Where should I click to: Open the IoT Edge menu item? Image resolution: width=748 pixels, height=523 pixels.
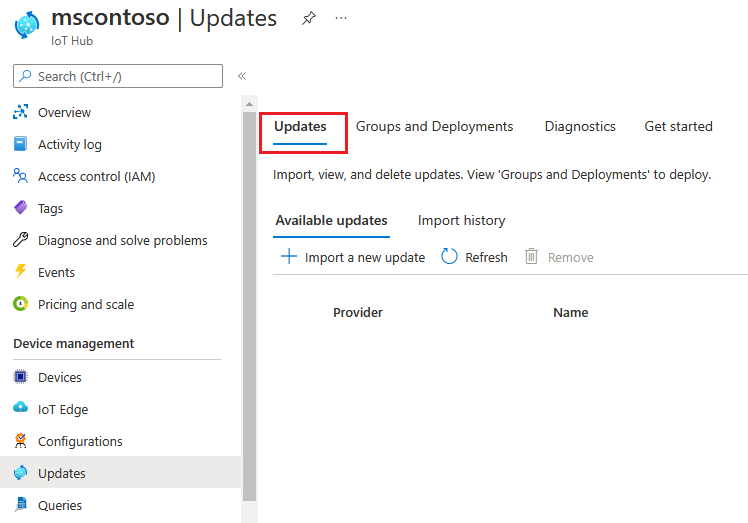[x=63, y=409]
